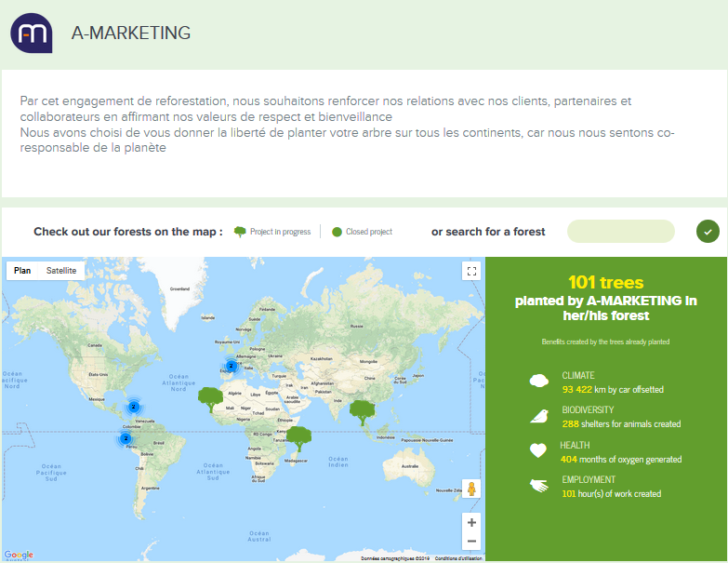Open the cluster marker over Peru

pyautogui.click(x=126, y=438)
